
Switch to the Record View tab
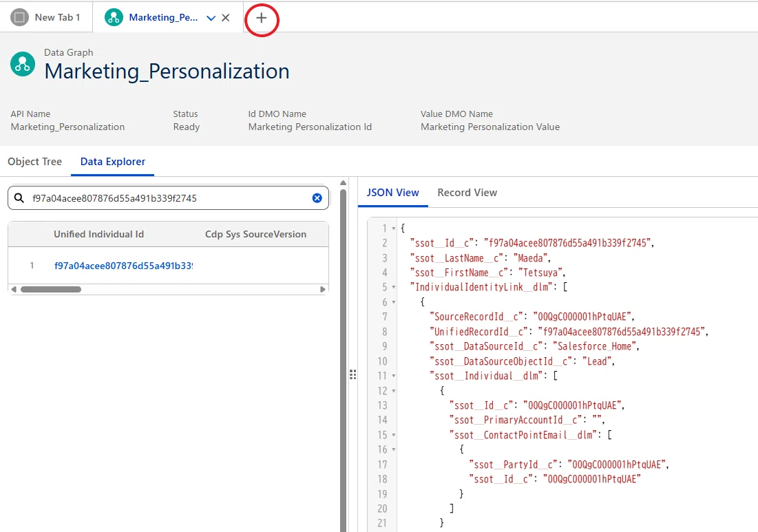tap(467, 192)
